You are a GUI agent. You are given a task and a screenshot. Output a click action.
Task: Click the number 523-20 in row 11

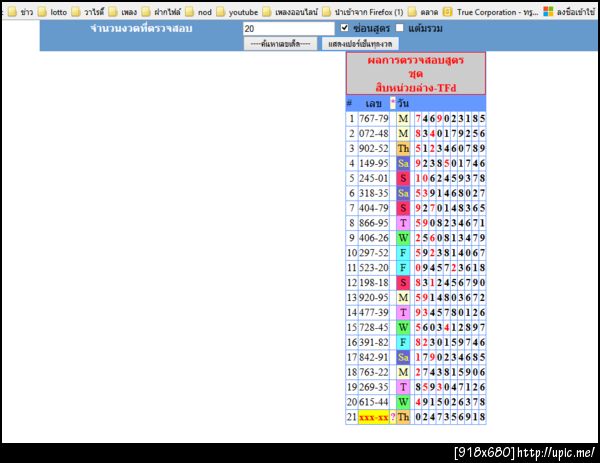point(374,268)
